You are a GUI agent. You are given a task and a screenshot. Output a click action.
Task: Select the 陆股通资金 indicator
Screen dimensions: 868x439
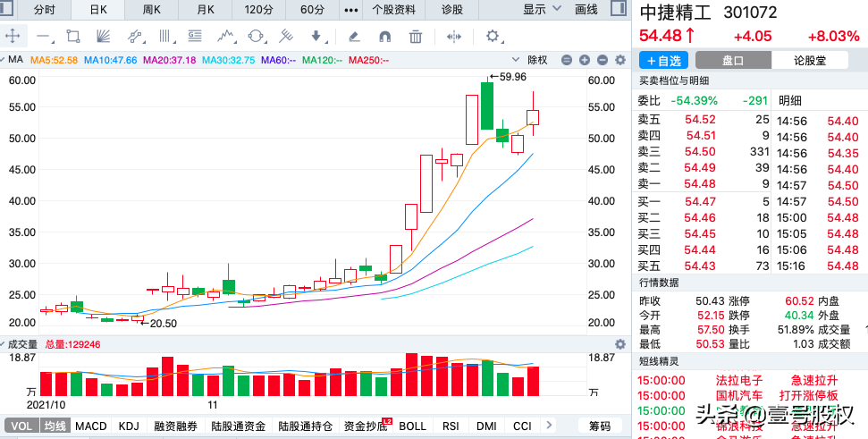[x=239, y=426]
